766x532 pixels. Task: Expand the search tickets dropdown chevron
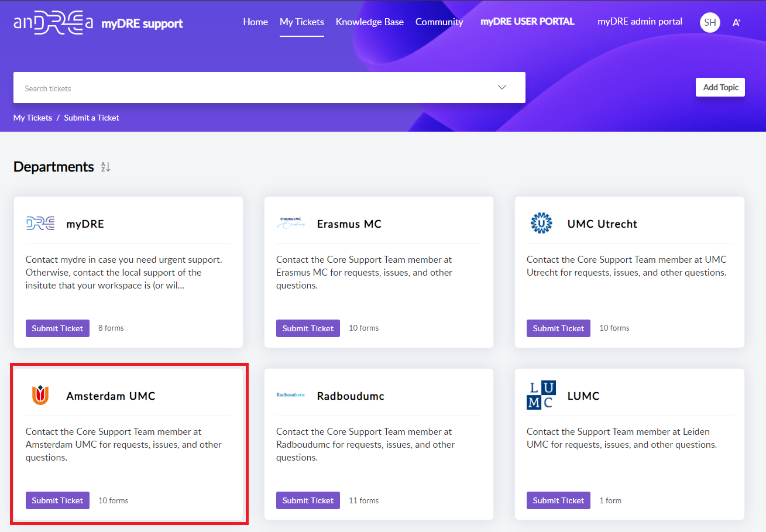click(x=502, y=87)
